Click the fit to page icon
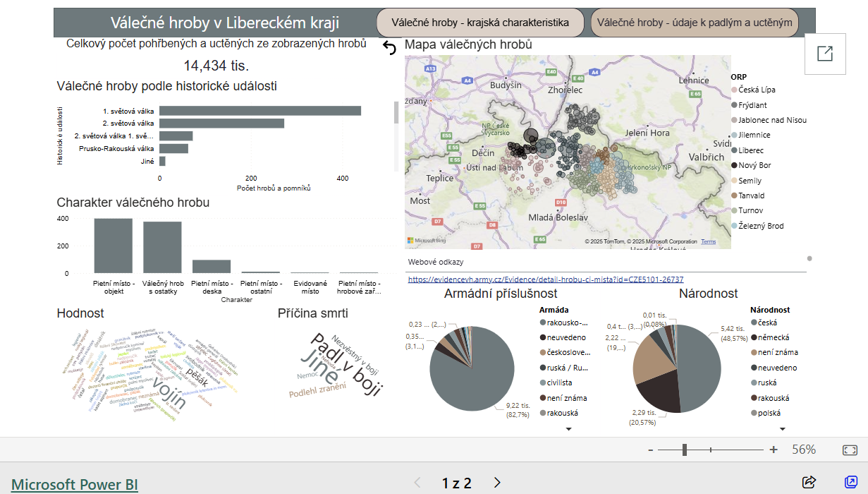Viewport: 868px width, 494px height. click(x=850, y=450)
